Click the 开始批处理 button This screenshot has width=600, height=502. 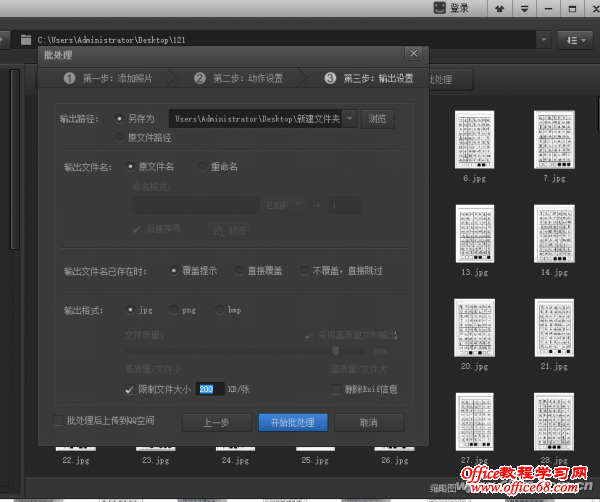[293, 422]
